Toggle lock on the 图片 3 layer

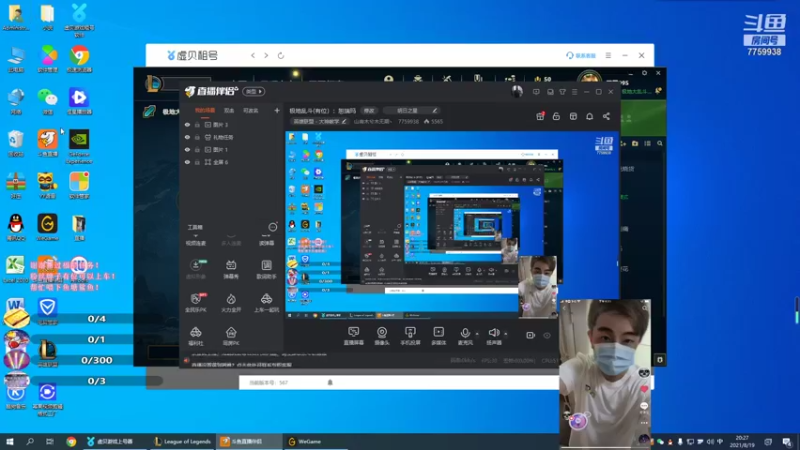click(197, 124)
